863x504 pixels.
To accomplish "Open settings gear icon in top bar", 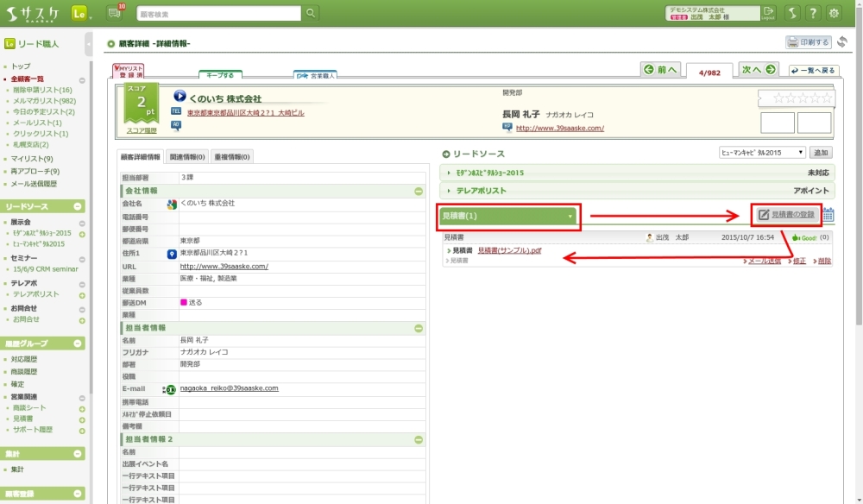I will tap(834, 13).
